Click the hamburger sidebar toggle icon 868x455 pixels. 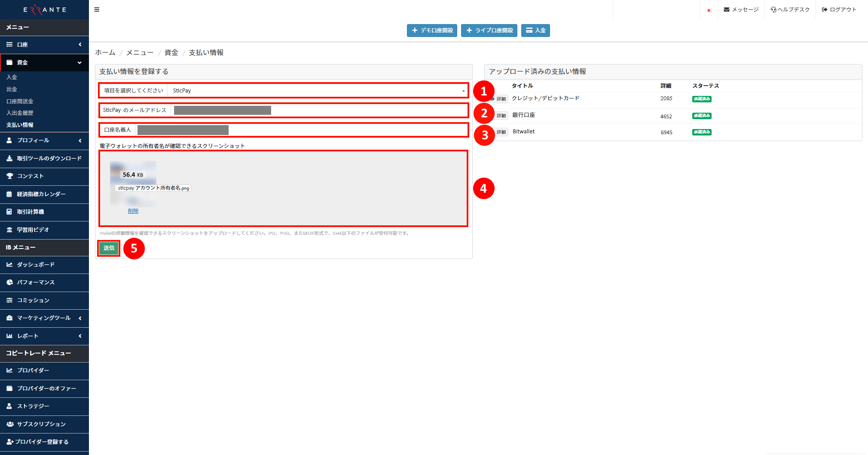97,9
